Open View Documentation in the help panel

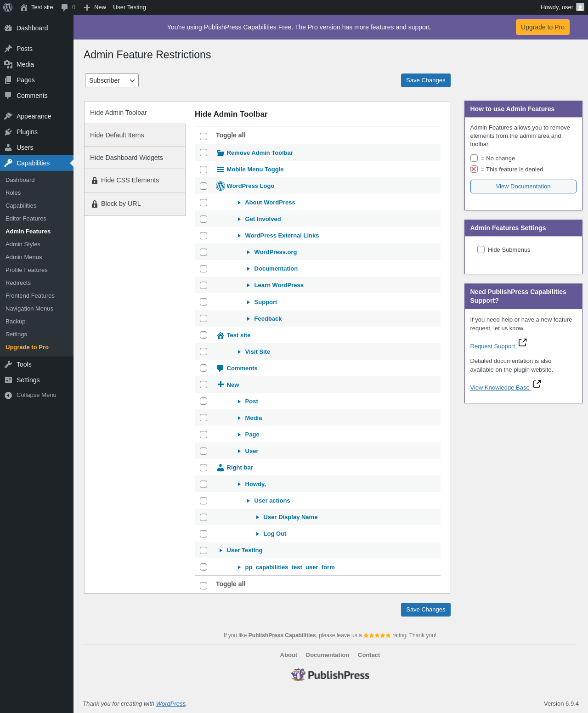pos(523,187)
